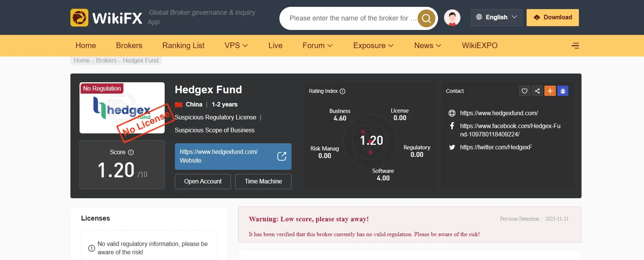Click the Software 4.00 rating
The height and width of the screenshot is (260, 644).
[x=383, y=174]
